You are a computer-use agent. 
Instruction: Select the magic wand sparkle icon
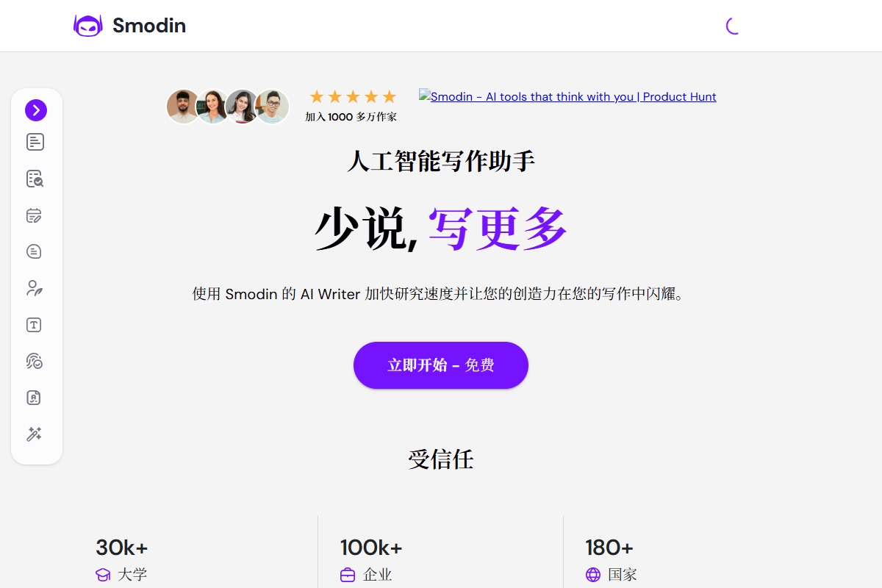pyautogui.click(x=35, y=434)
